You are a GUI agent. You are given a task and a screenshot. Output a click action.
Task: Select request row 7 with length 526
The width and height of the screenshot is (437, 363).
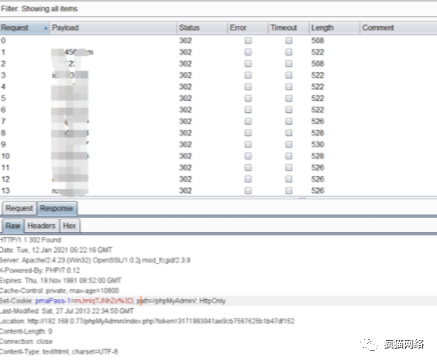(x=218, y=121)
